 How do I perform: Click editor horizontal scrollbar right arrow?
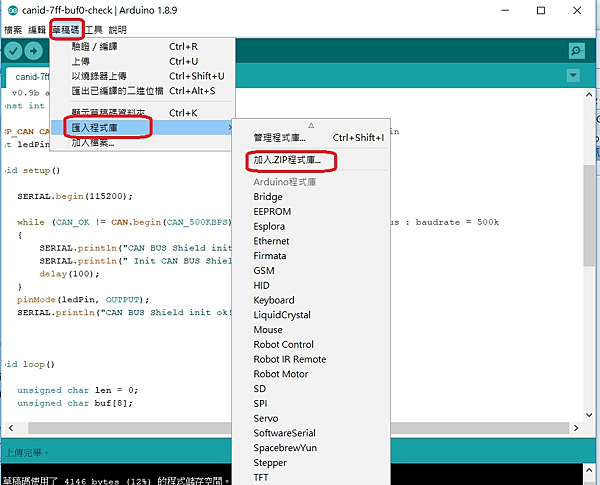click(x=576, y=428)
